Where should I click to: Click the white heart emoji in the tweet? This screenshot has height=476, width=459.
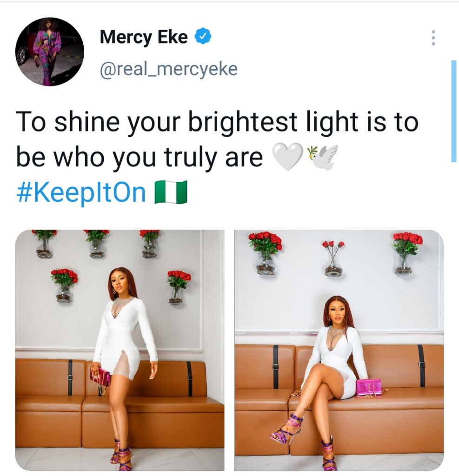287,157
